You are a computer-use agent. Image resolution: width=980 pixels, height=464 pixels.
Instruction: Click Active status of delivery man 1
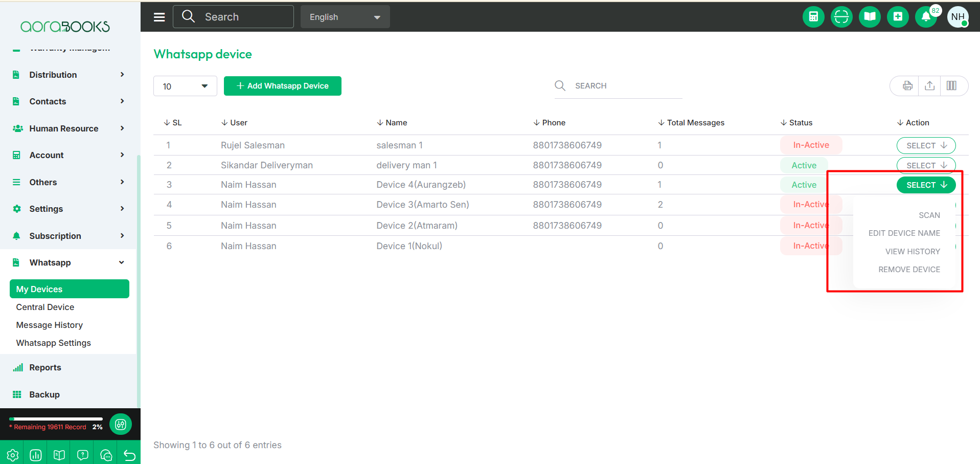(804, 165)
